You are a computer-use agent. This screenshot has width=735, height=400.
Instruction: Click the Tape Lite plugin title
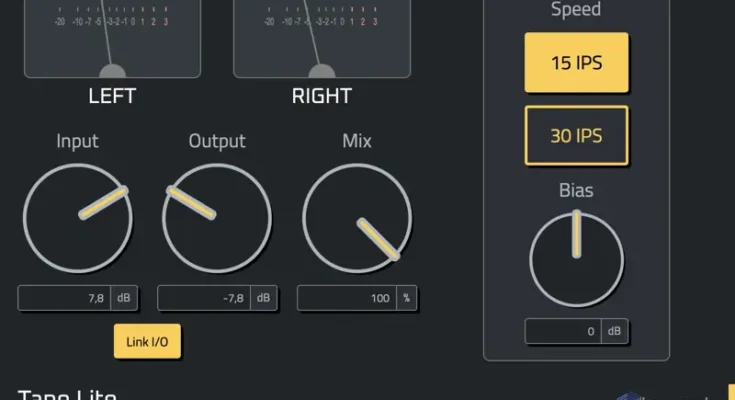67,394
